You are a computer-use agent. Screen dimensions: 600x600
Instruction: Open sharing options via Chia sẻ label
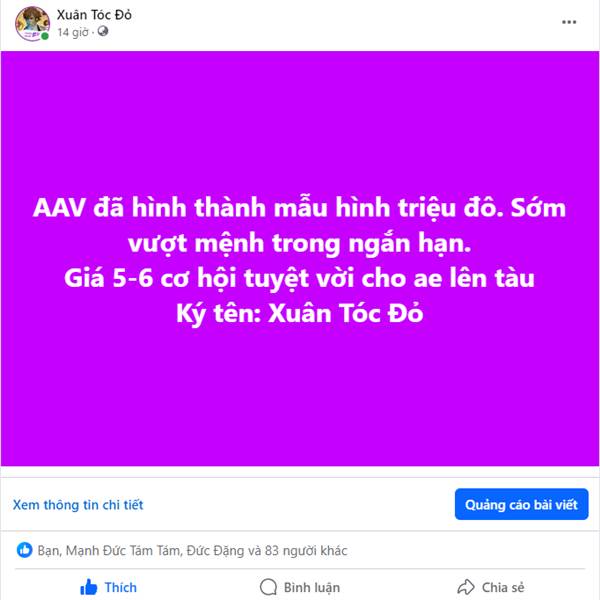point(503,587)
